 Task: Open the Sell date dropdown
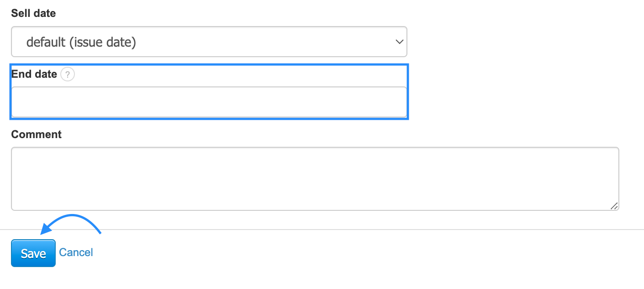click(209, 42)
